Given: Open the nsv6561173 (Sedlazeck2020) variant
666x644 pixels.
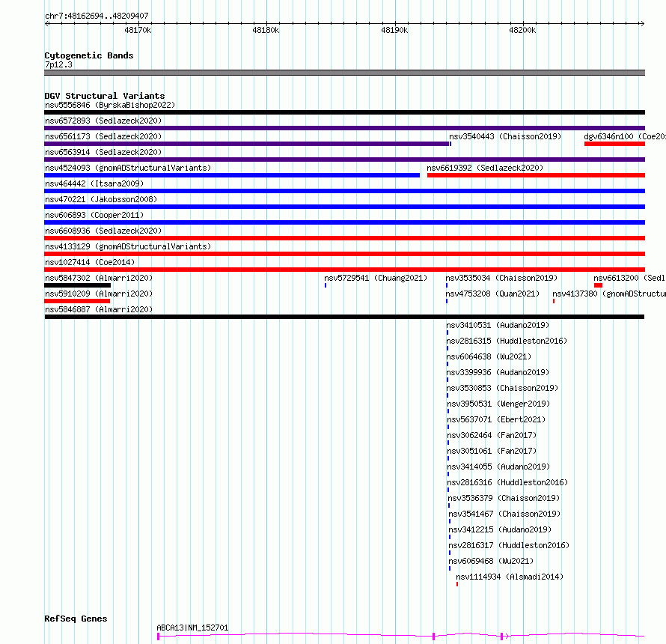Looking at the screenshot, I should [x=103, y=136].
